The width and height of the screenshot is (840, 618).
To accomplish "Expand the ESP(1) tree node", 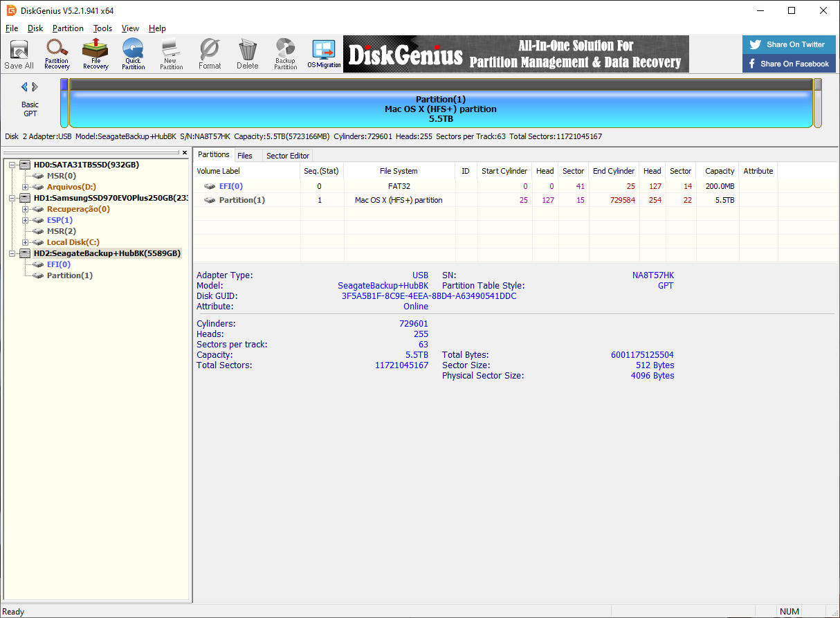I will (25, 220).
